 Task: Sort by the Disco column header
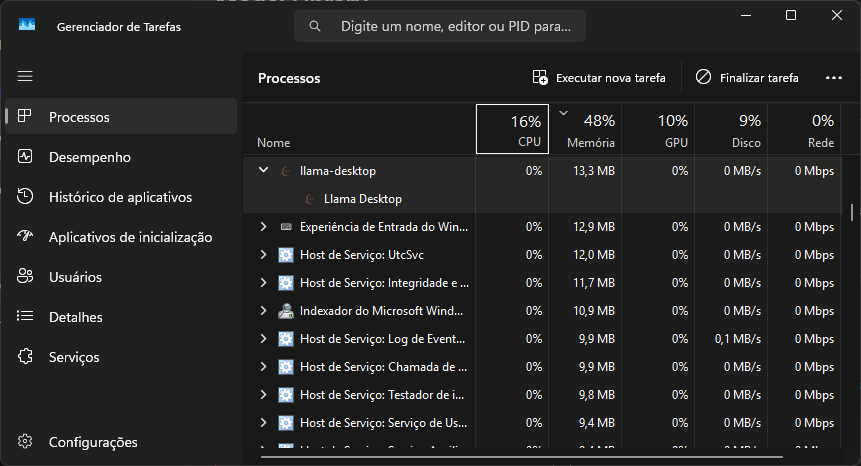(731, 129)
